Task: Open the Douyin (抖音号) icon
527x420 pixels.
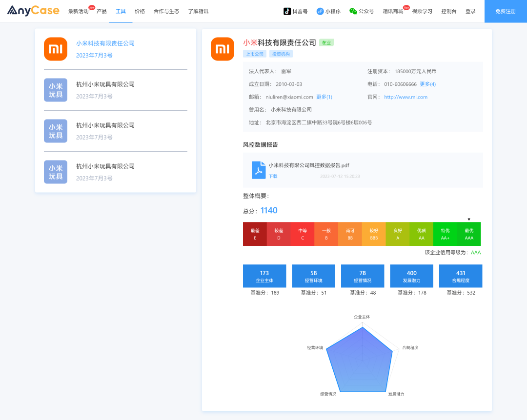Action: 287,11
